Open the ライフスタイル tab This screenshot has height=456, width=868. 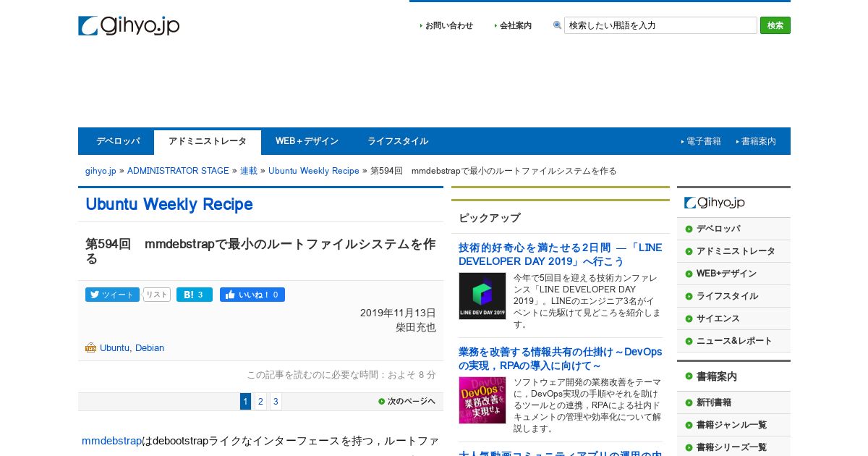tap(398, 141)
